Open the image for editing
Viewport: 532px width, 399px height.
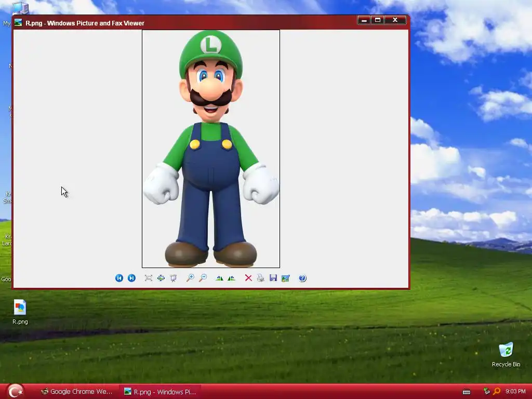[x=286, y=278]
